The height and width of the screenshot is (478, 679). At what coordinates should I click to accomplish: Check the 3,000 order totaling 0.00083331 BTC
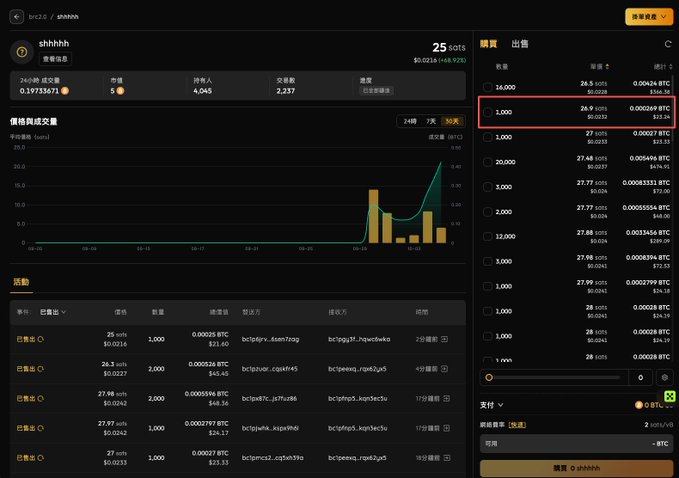(x=488, y=187)
